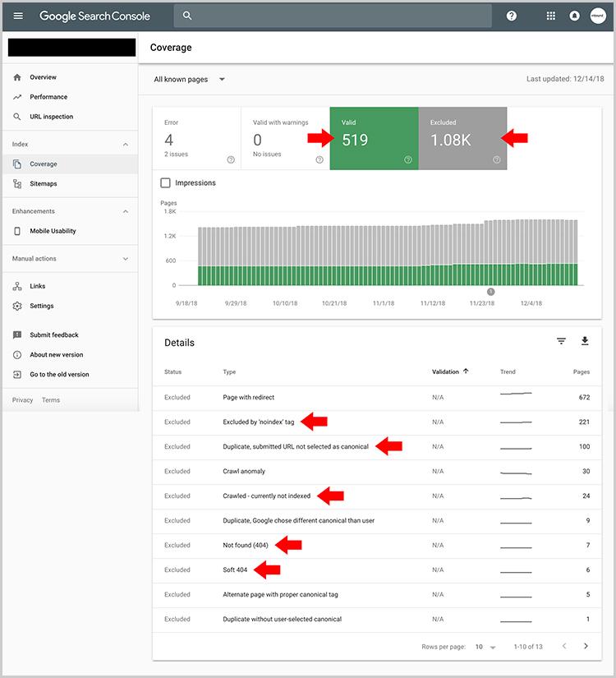Click the Sitemaps tree icon
616x678 pixels.
(x=17, y=184)
